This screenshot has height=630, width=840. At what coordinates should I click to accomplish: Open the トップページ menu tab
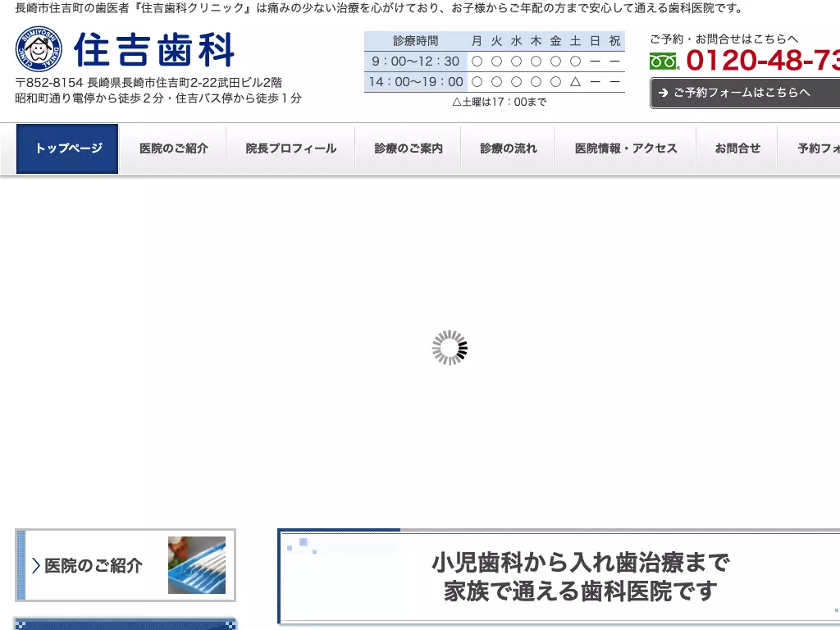(67, 149)
